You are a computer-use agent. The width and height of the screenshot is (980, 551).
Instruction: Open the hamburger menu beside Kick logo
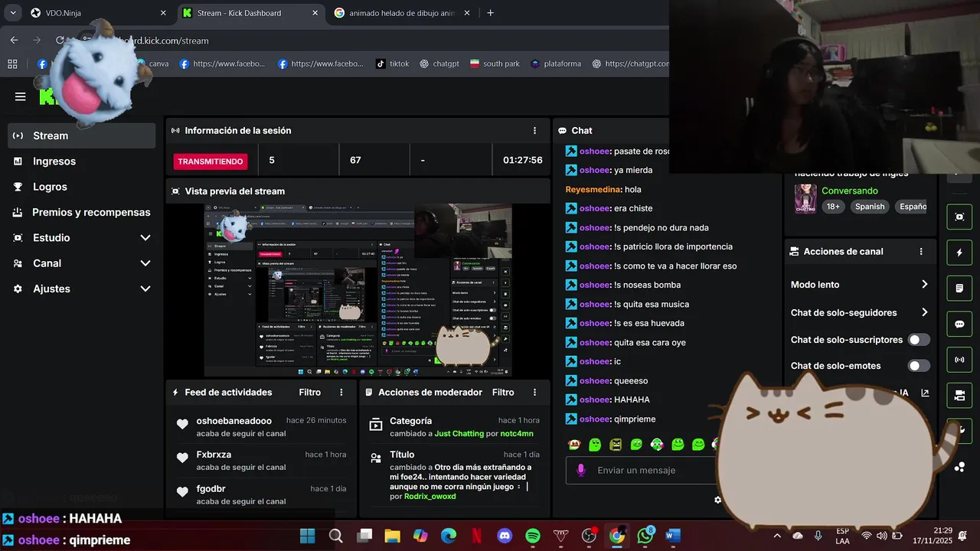[21, 96]
